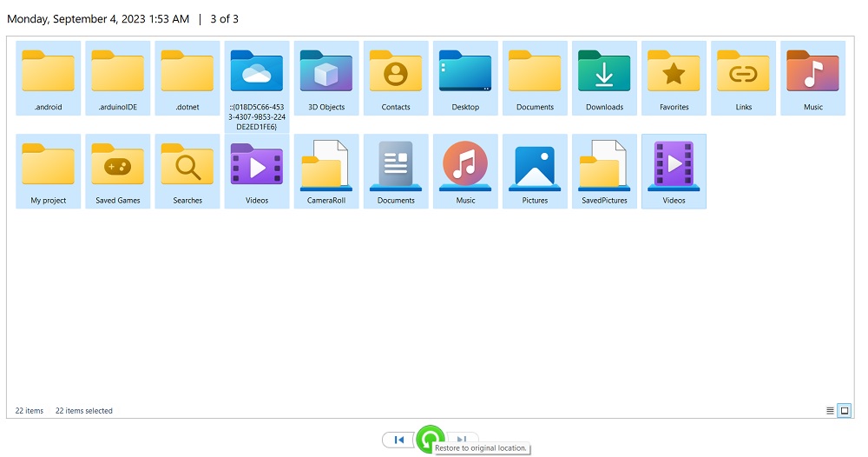Select the Searches folder
Screen dimensions: 868x457
[x=187, y=171]
